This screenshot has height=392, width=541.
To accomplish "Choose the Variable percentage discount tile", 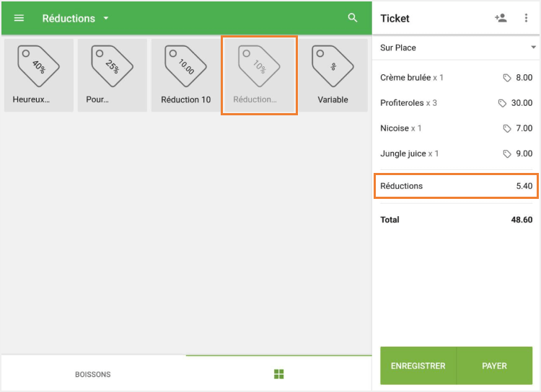I will [333, 75].
